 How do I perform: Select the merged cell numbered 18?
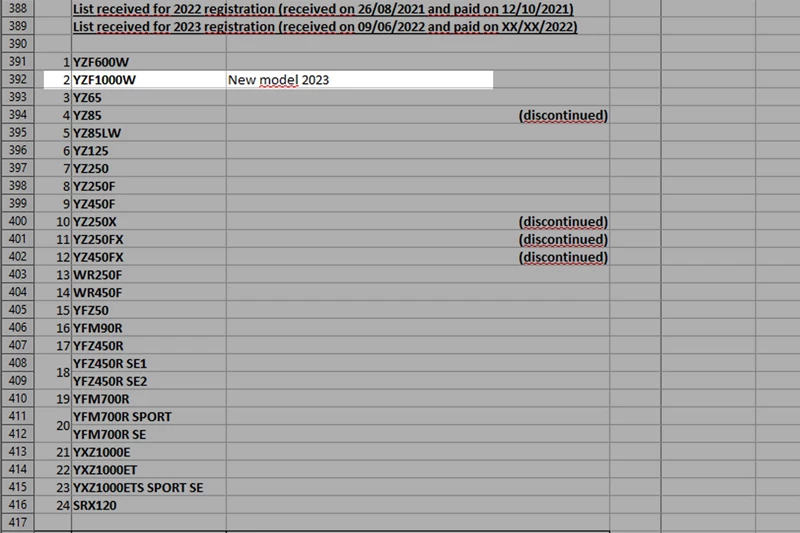[x=55, y=373]
